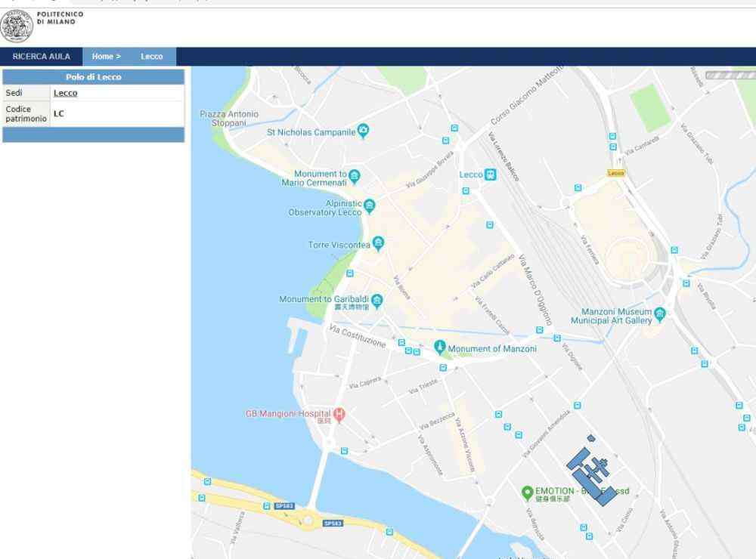The width and height of the screenshot is (756, 559).
Task: Click the Via Lorenzo Balicco street label
Action: pos(503,156)
